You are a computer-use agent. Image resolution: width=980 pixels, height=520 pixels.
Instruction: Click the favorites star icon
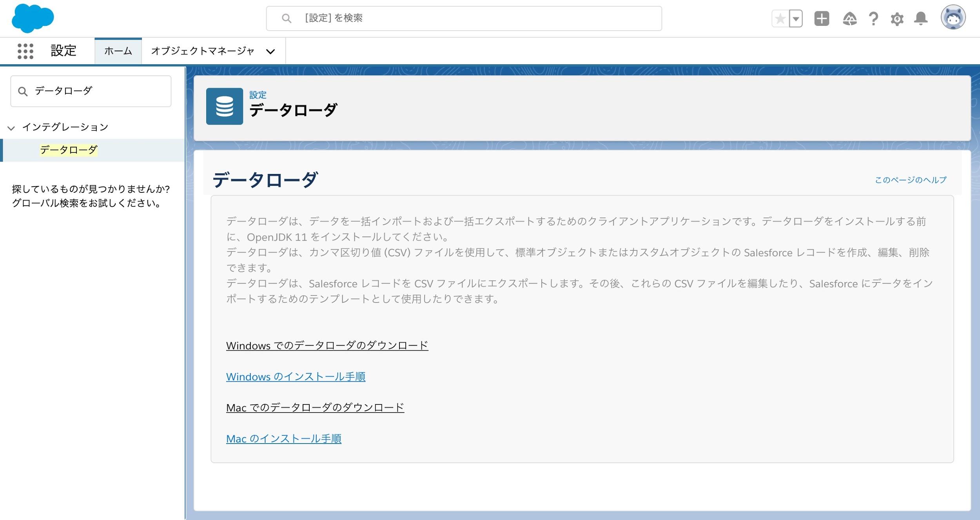point(780,19)
